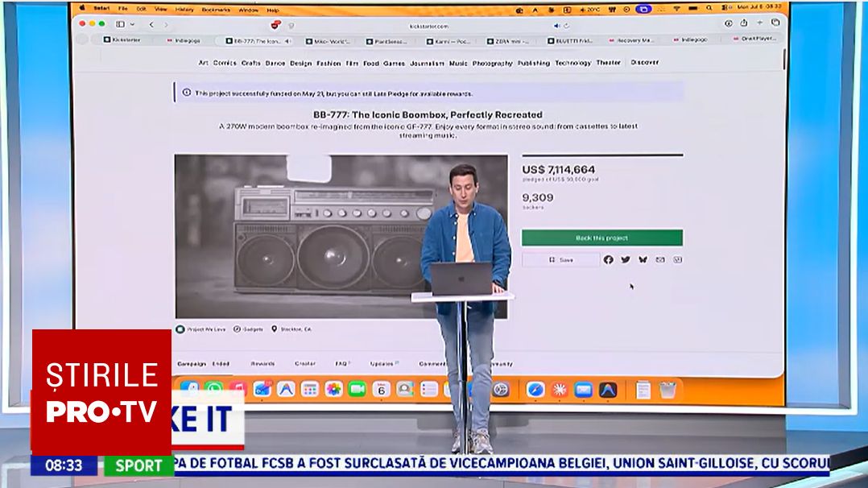868x488 pixels.
Task: Click the kickstarter.com address bar
Action: coord(429,26)
